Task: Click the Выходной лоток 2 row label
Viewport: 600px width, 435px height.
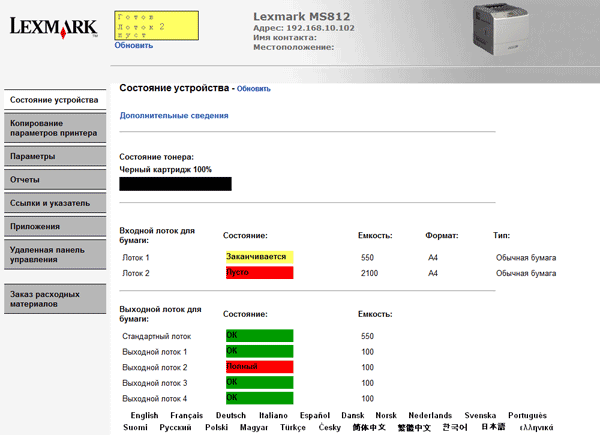Action: pos(155,368)
